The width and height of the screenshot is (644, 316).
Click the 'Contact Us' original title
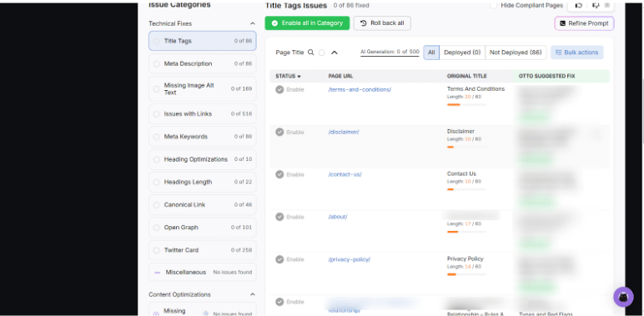(461, 173)
